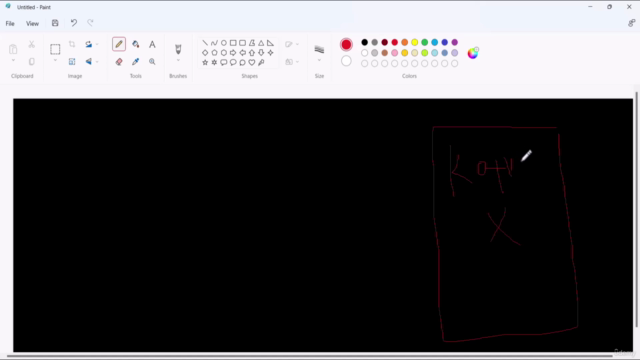The height and width of the screenshot is (360, 640).
Task: Select the Color picker eyedropper tool
Action: click(x=136, y=62)
